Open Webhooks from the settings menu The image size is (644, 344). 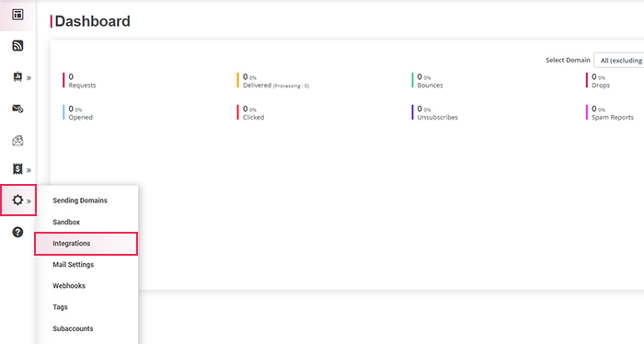[x=69, y=286]
